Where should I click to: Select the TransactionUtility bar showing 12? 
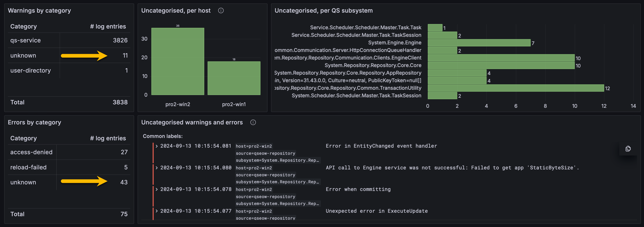coord(515,88)
